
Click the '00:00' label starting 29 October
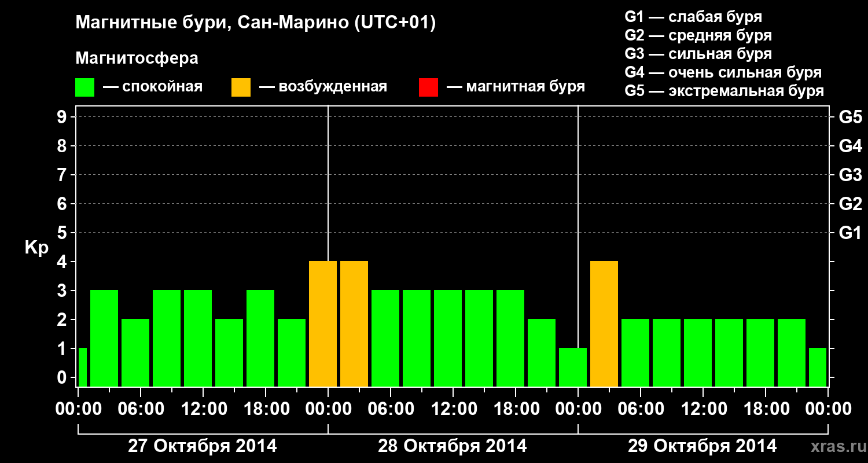[x=578, y=409]
